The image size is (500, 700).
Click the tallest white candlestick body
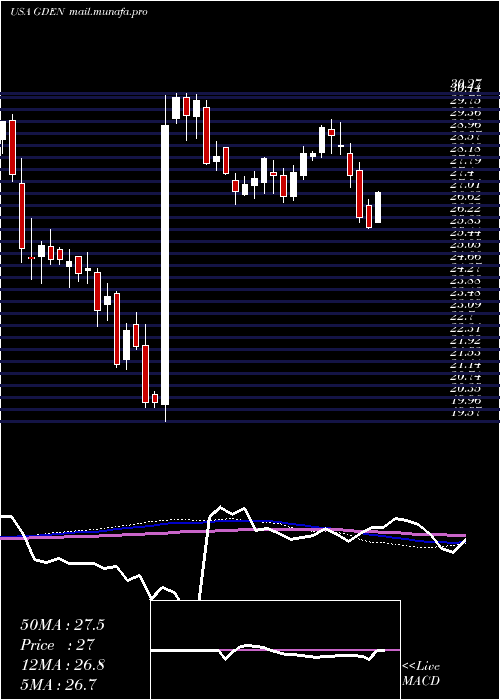[165, 265]
